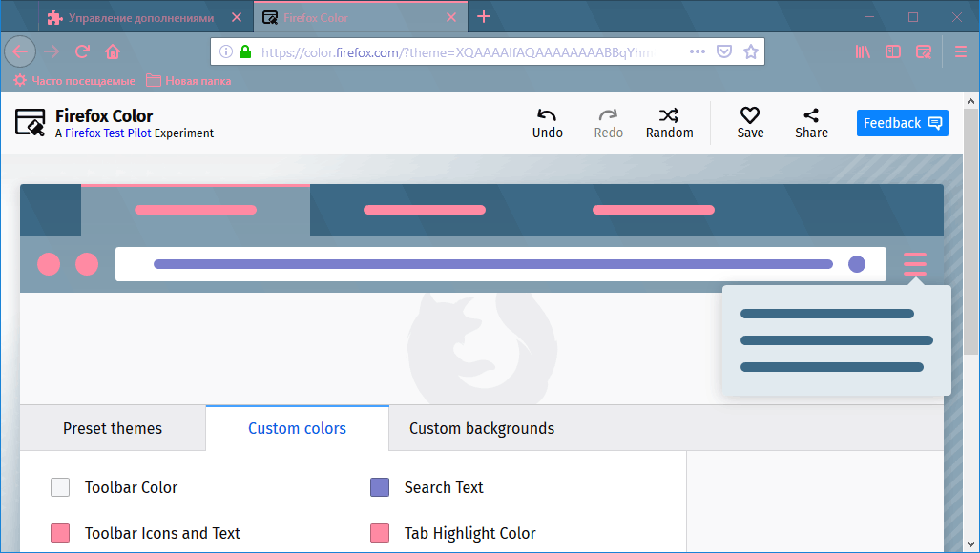Click the Firefox Color logo icon

click(30, 122)
